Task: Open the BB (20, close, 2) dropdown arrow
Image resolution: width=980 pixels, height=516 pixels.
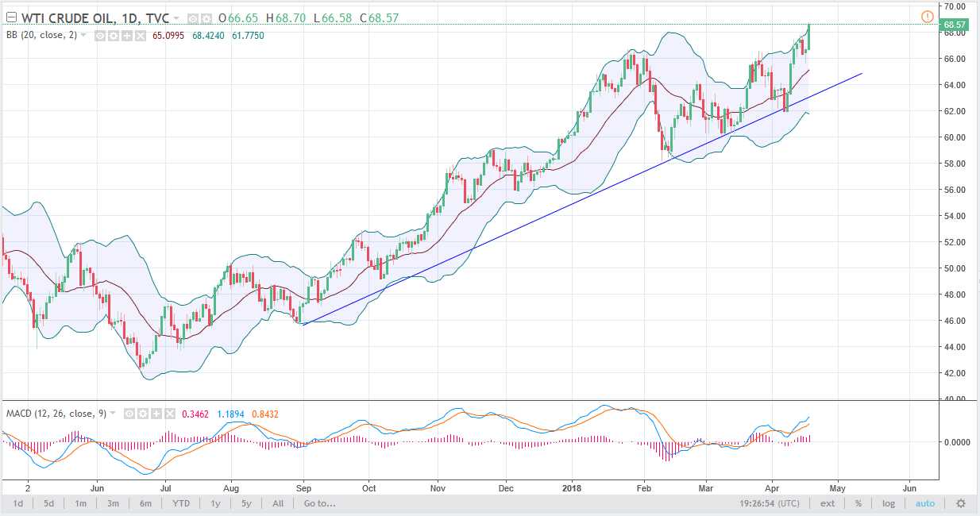Action: point(84,35)
